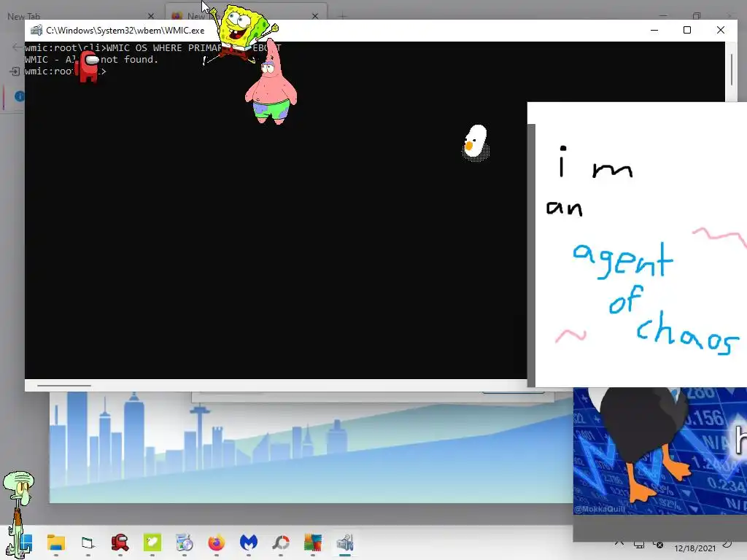Click the WMIC command prompt line
This screenshot has width=747, height=560.
click(x=65, y=71)
